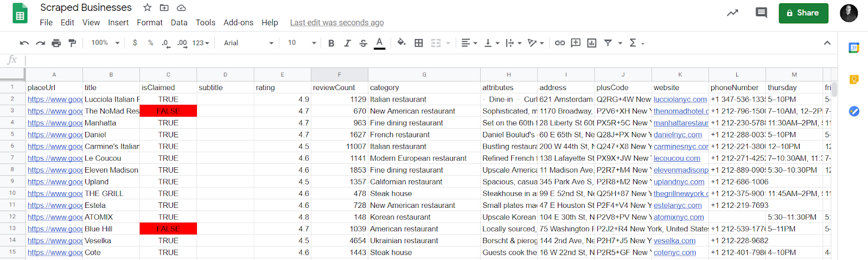
Task: Open the Edit menu
Action: [x=67, y=22]
